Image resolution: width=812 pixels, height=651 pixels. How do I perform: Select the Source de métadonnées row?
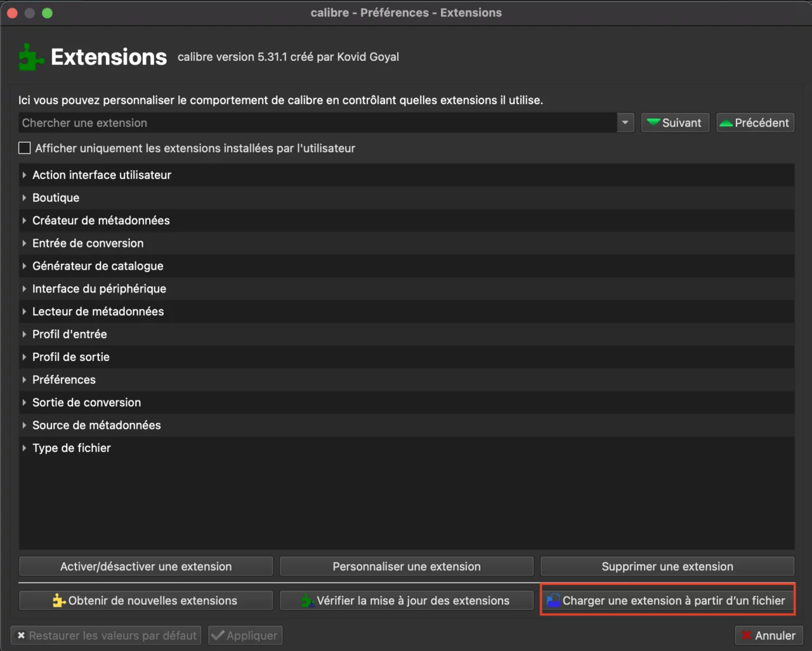tap(407, 425)
